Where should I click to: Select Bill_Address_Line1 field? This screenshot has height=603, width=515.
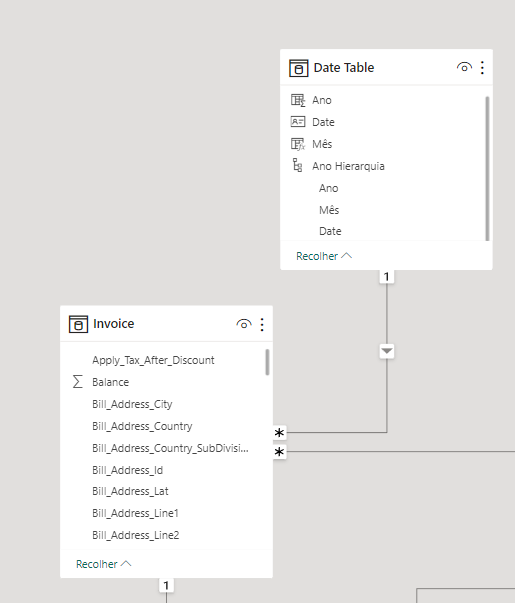[135, 513]
